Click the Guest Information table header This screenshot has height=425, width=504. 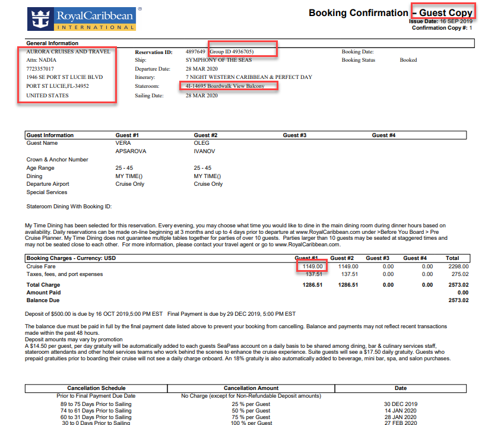pyautogui.click(x=50, y=135)
